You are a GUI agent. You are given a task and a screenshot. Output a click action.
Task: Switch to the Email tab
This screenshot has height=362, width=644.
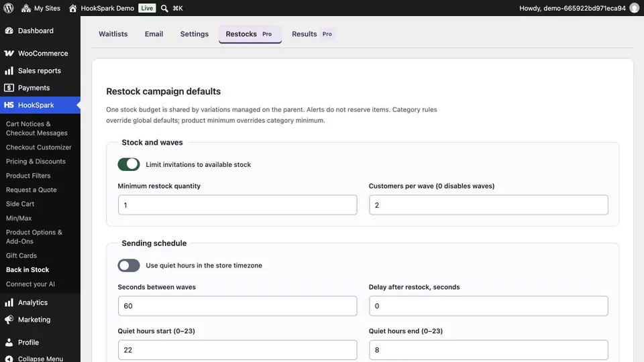tap(154, 34)
